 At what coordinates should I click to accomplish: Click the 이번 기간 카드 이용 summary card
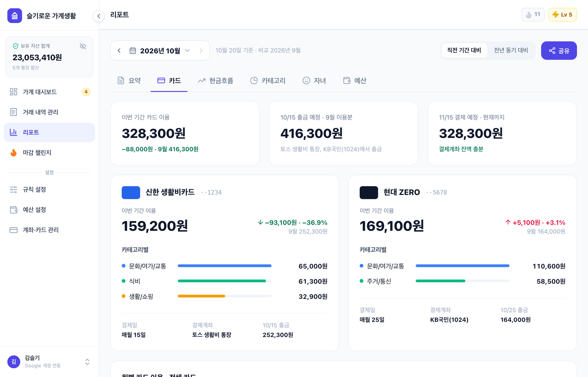(x=185, y=134)
